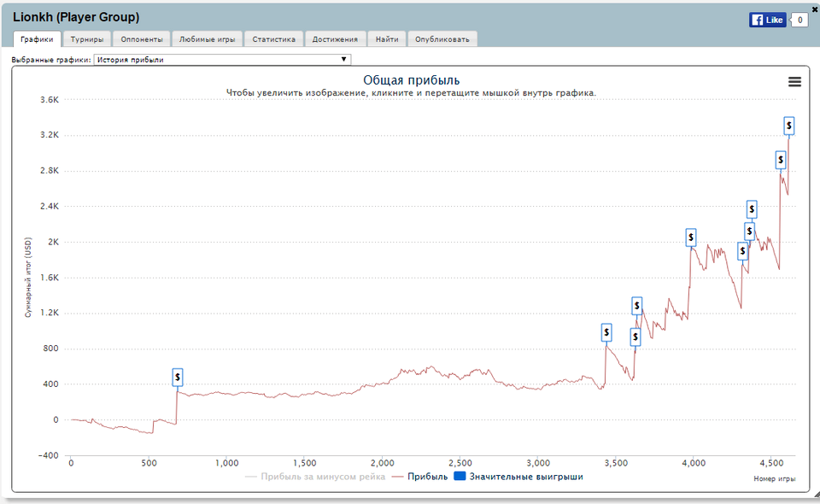The image size is (820, 504).
Task: Click the 'Опубликовать' tab
Action: pyautogui.click(x=442, y=39)
